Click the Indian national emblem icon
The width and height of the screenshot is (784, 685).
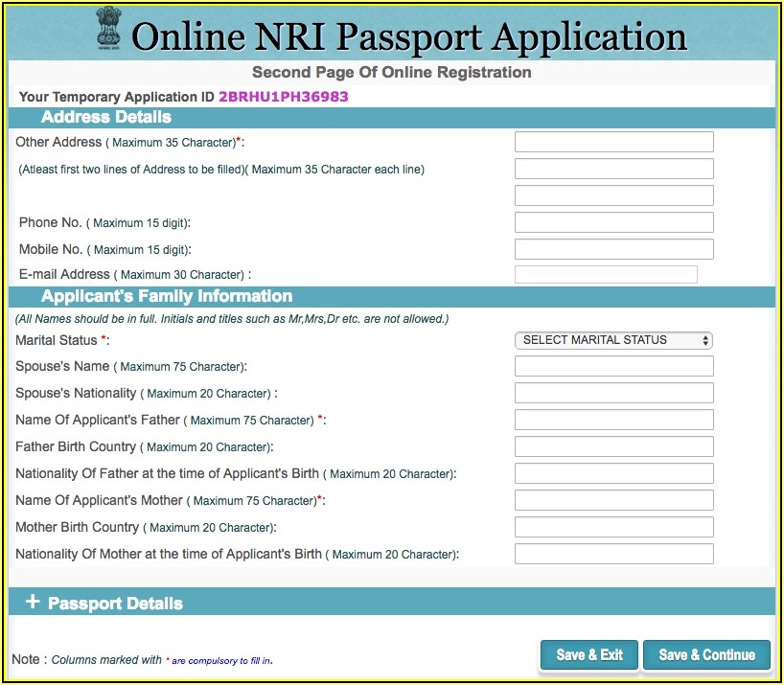point(109,32)
